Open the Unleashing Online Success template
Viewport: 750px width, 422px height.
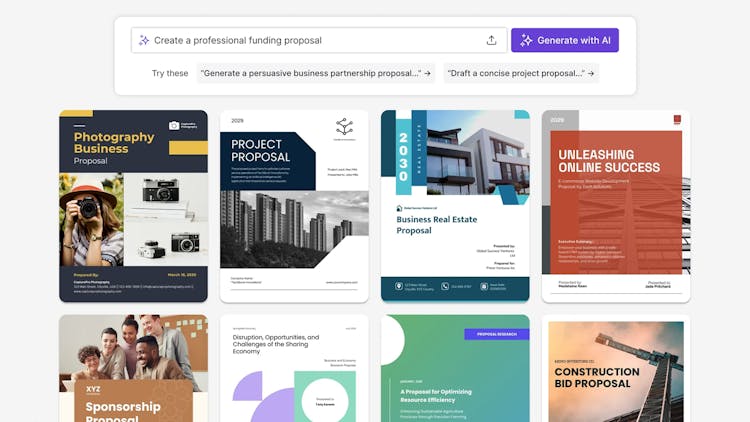coord(616,206)
